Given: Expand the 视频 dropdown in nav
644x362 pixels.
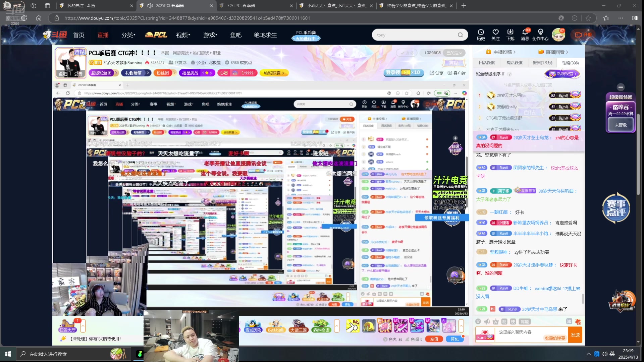Looking at the screenshot, I should coord(183,35).
